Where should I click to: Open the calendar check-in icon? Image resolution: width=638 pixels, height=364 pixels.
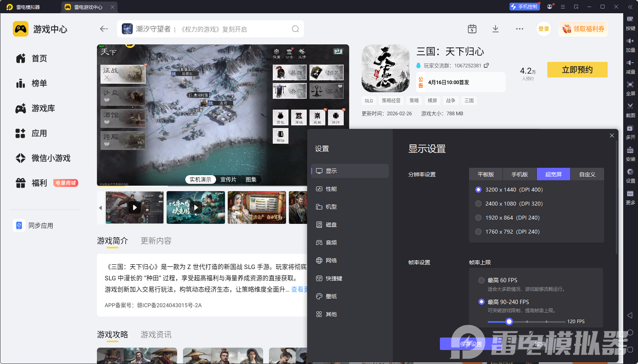(x=472, y=29)
